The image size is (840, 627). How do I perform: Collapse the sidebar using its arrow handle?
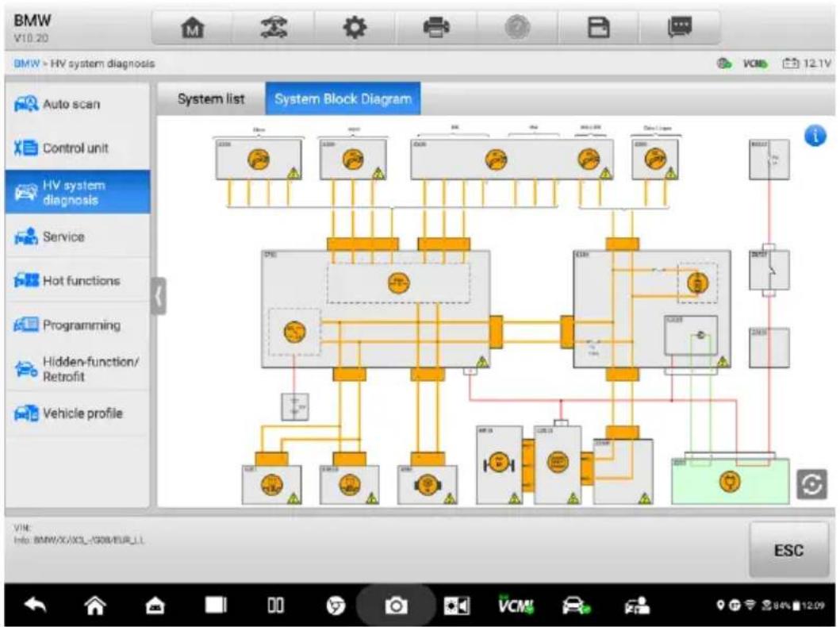pos(158,296)
